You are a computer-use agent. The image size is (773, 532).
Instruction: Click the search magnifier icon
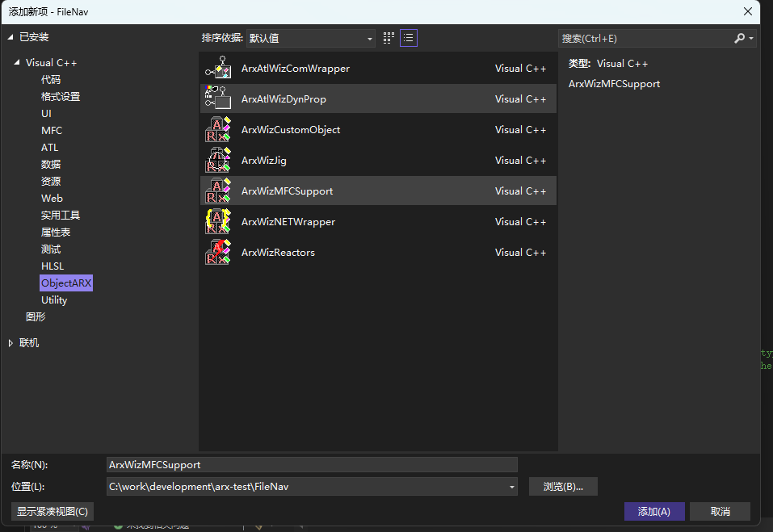[739, 38]
